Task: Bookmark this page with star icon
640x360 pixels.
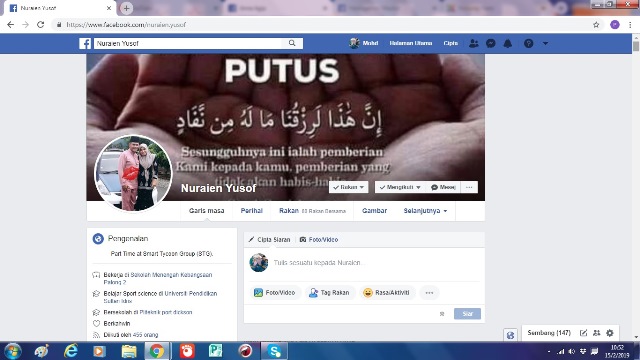Action: (596, 25)
